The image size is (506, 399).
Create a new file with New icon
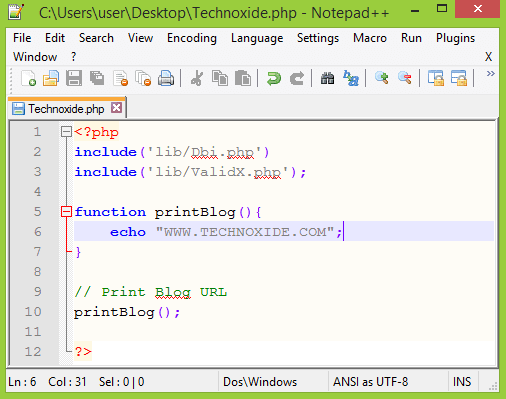[28, 79]
